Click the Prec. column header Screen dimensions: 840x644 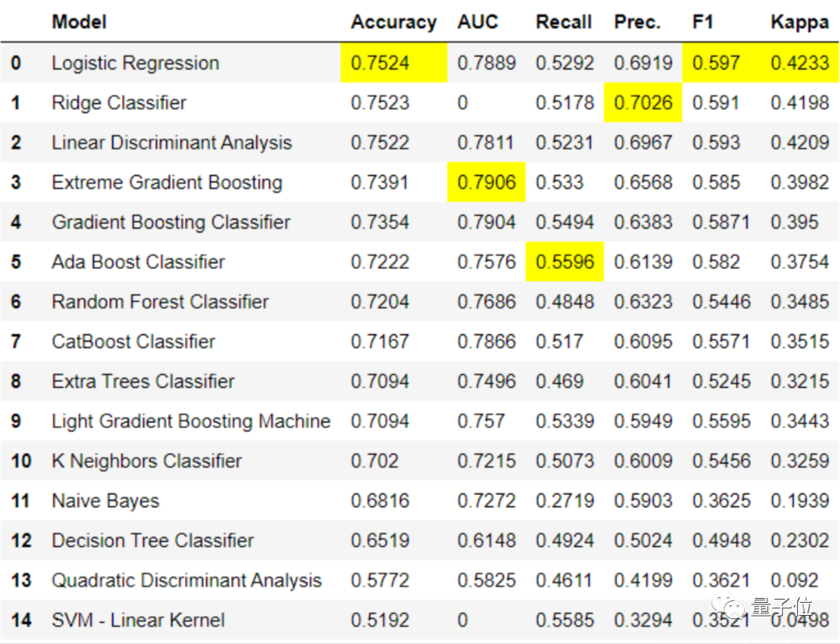(637, 22)
